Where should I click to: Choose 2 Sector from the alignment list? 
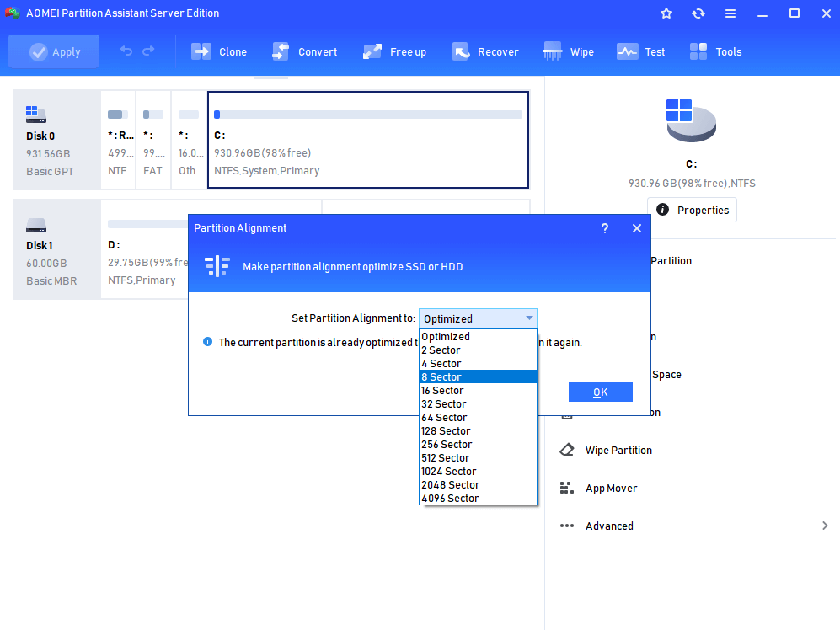click(x=478, y=350)
